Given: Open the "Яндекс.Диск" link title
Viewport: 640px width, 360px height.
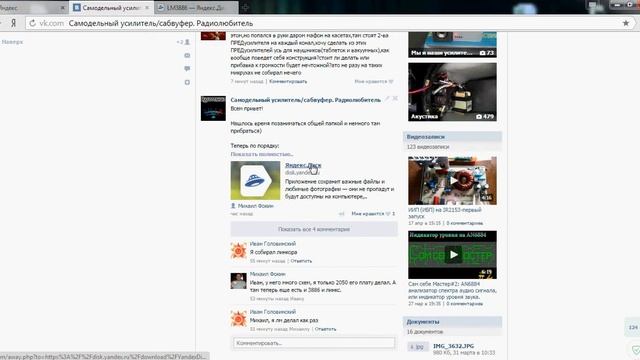Looking at the screenshot, I should tap(303, 165).
